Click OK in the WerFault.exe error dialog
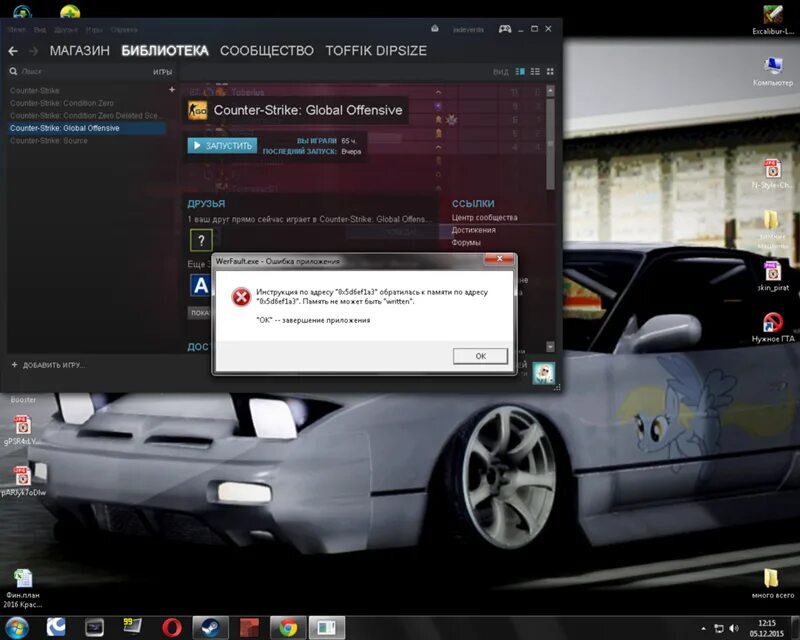This screenshot has width=800, height=640. click(480, 356)
